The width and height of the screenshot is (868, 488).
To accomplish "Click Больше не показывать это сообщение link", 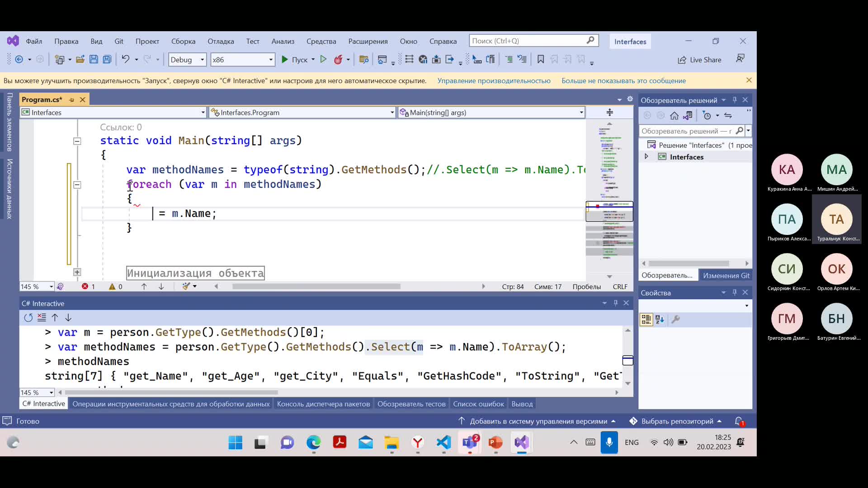I will (x=623, y=81).
